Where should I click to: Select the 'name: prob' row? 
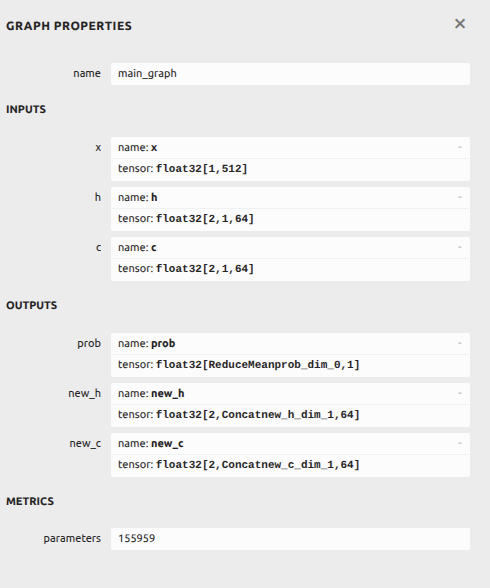290,344
